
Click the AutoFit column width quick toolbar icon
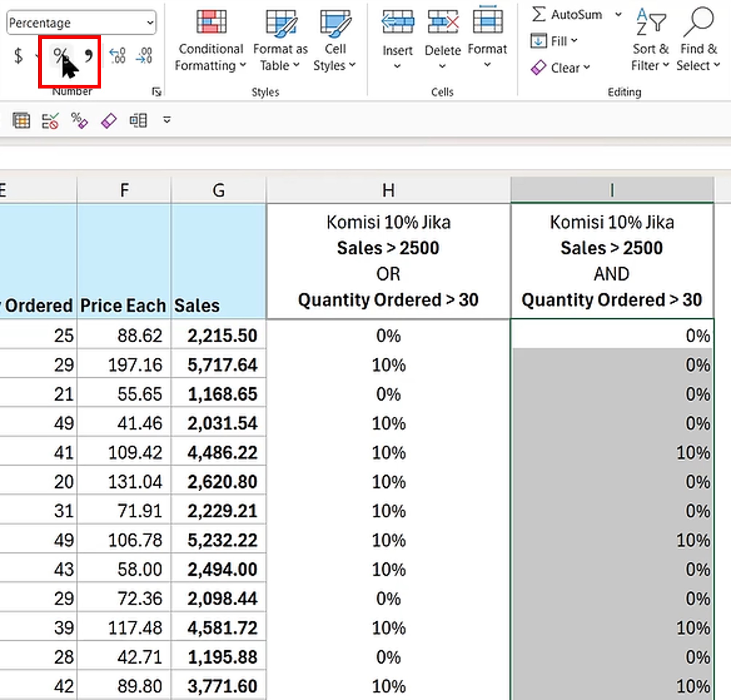138,121
